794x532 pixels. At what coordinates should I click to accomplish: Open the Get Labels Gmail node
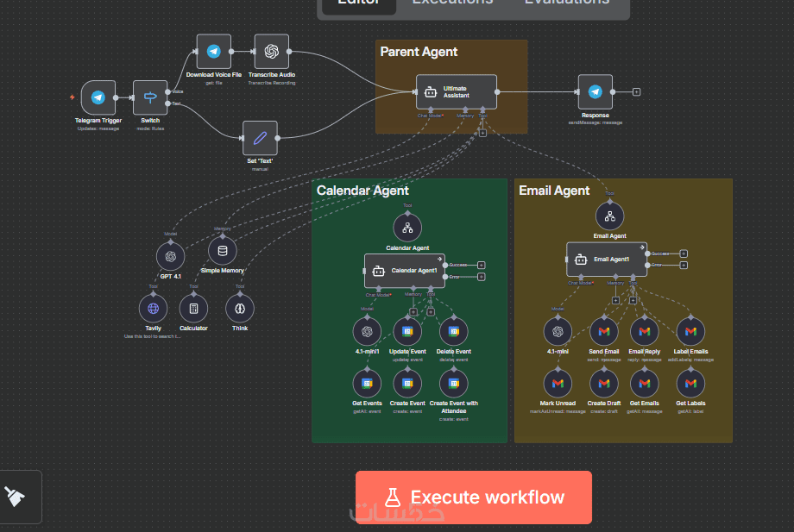[x=690, y=384]
